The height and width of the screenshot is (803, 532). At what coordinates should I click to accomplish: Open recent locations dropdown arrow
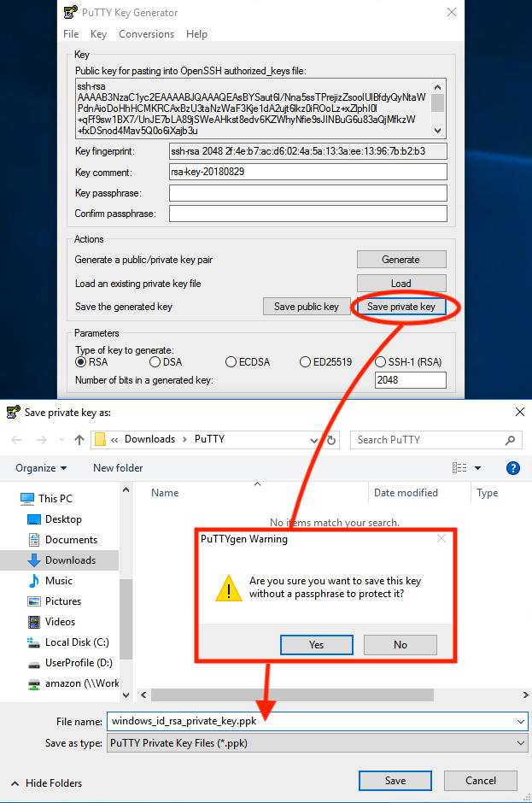pos(62,439)
